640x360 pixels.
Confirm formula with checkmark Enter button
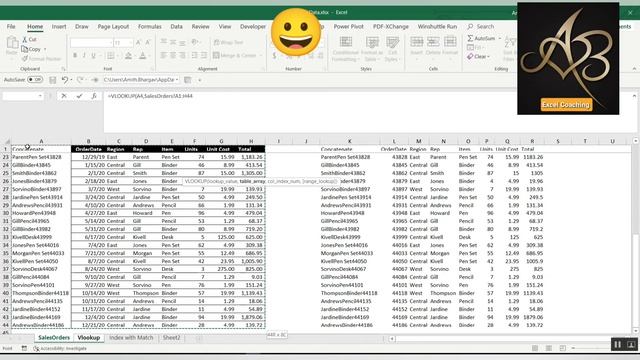[79, 96]
